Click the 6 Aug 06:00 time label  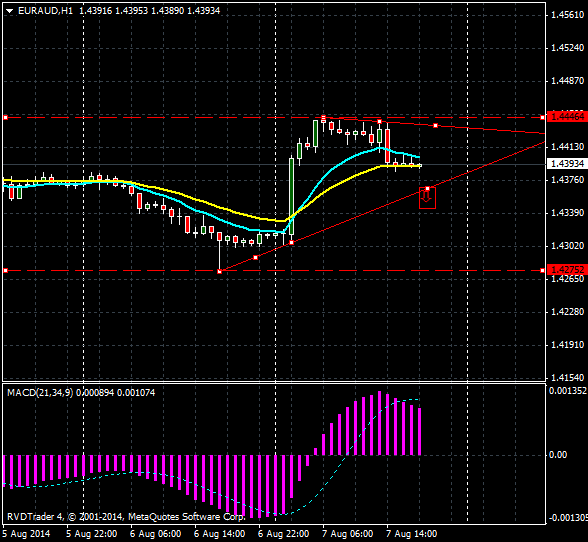click(x=156, y=533)
